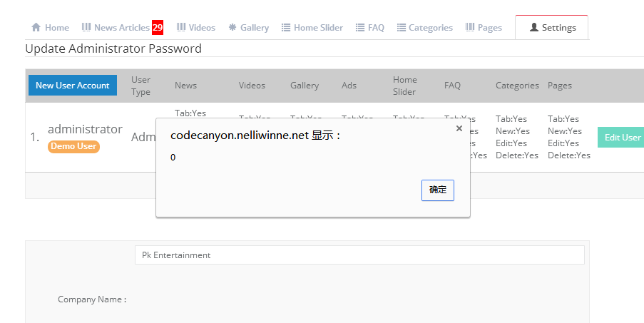Viewport: 644px width, 323px height.
Task: Confirm the alert with 确定 button
Action: click(x=438, y=190)
